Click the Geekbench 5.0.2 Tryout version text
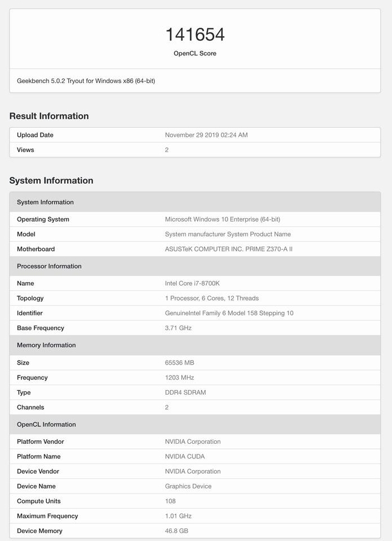This screenshot has height=541, width=392. pos(86,81)
